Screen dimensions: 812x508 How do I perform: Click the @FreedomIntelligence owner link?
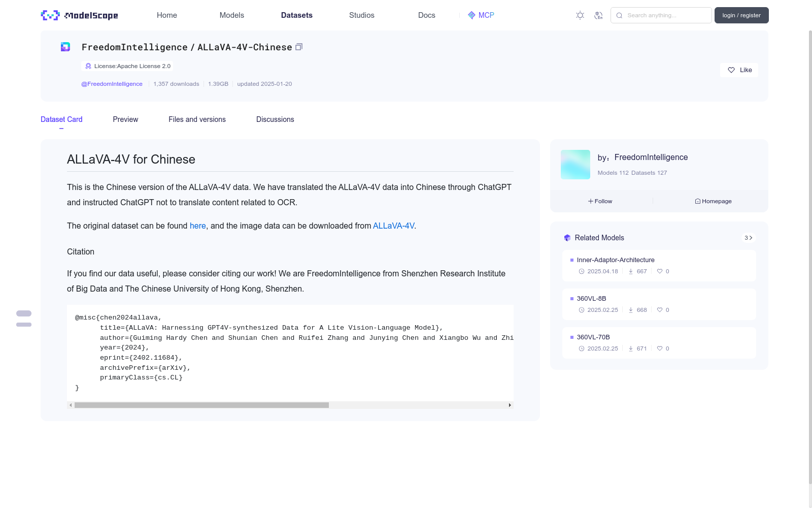click(x=112, y=84)
